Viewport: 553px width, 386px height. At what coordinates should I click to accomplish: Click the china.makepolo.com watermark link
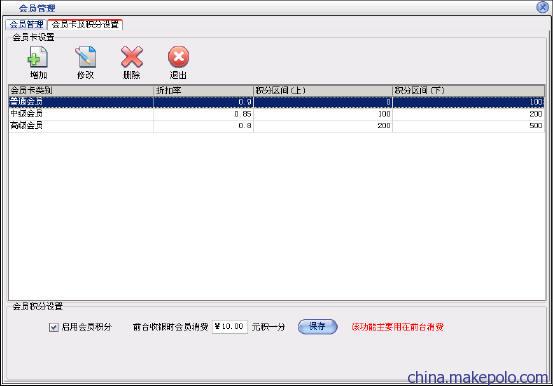pyautogui.click(x=480, y=378)
